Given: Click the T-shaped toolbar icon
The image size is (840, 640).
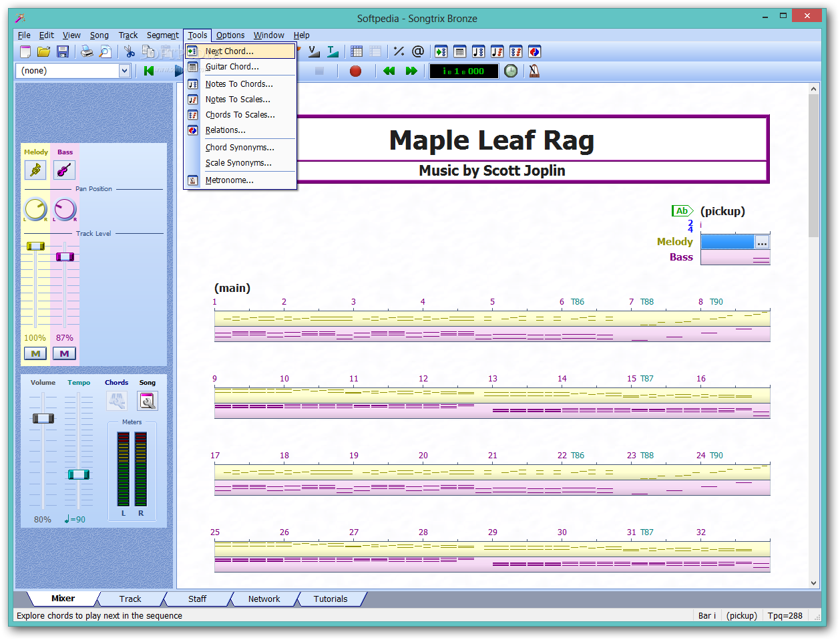Looking at the screenshot, I should (333, 51).
